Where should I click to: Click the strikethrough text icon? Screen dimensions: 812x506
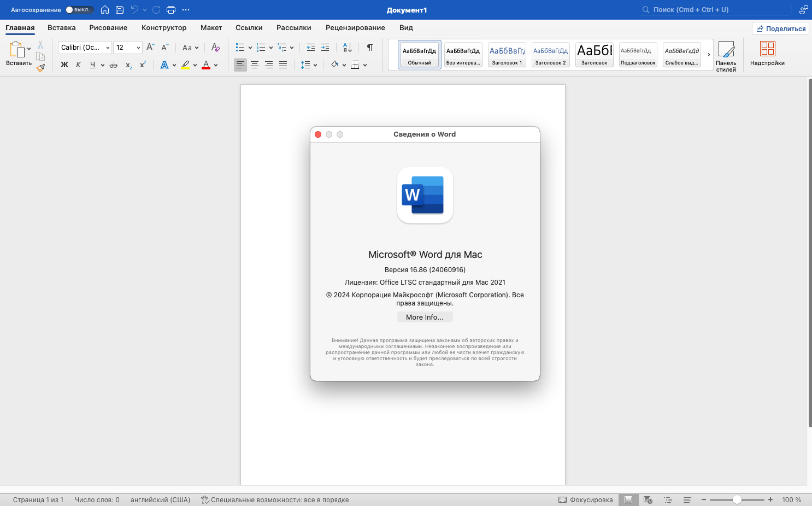coord(114,65)
